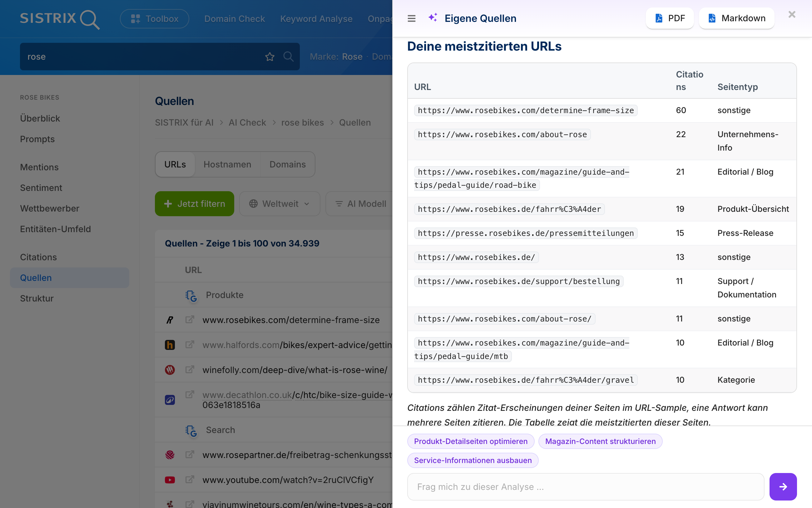This screenshot has width=812, height=508.
Task: Focus the 'Frag mich zu dieser Analyse' input
Action: pos(585,486)
